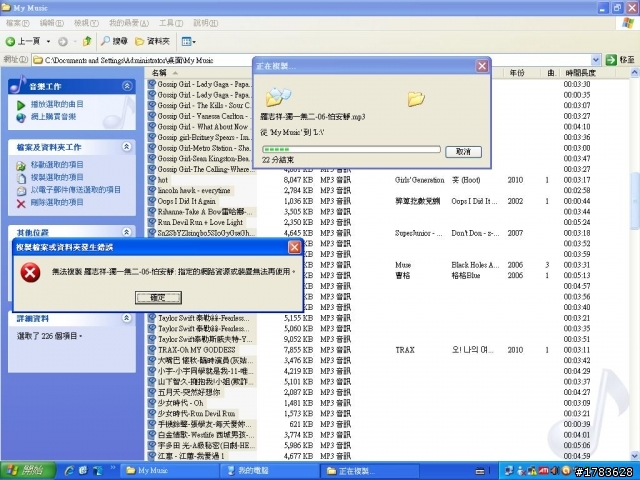Viewport: 640px width, 480px height.
Task: Select 'lincoln hawk - everytime' file icon
Action: click(152, 190)
